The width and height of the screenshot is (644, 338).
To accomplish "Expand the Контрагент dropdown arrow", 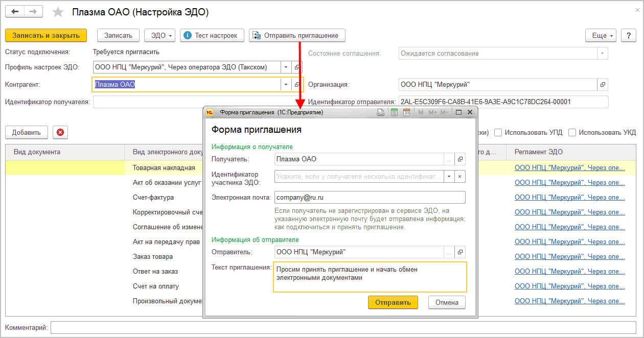I will (286, 85).
